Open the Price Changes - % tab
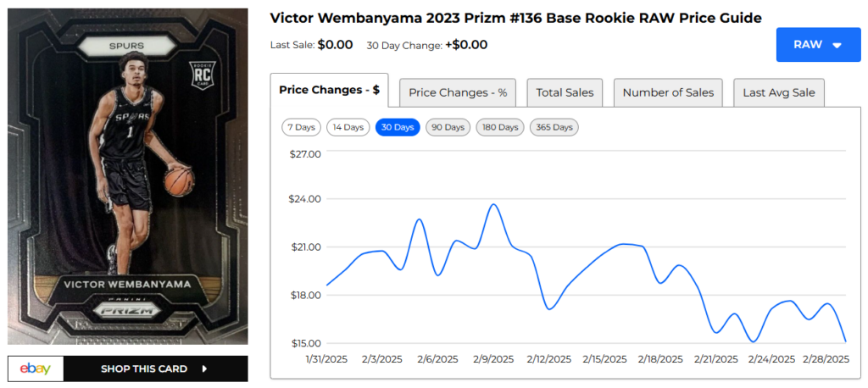Image resolution: width=868 pixels, height=388 pixels. pyautogui.click(x=458, y=92)
